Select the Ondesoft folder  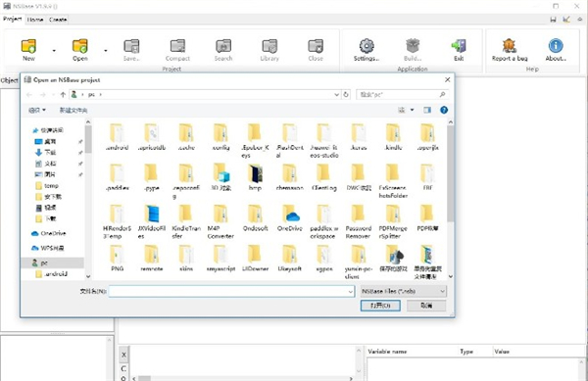click(x=255, y=217)
